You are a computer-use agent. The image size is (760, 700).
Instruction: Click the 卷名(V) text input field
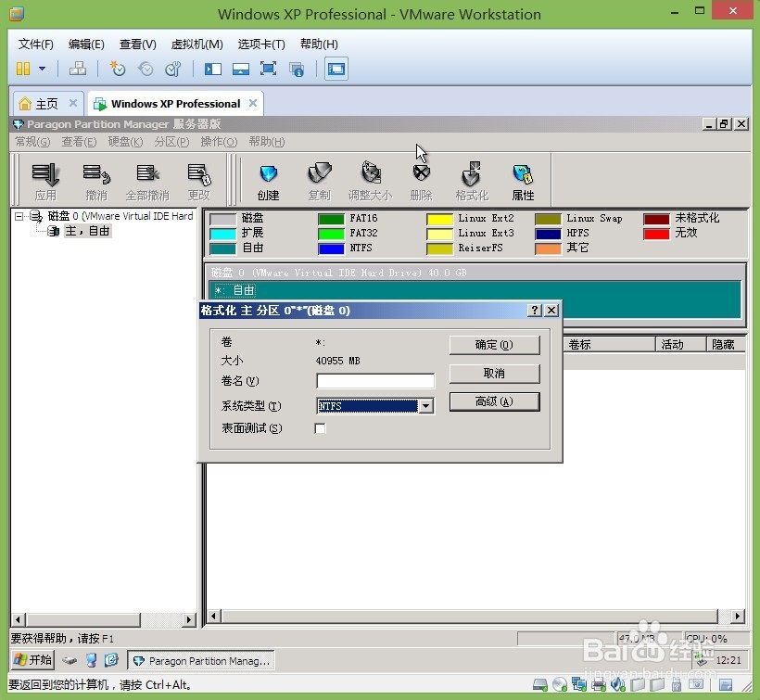click(x=375, y=381)
